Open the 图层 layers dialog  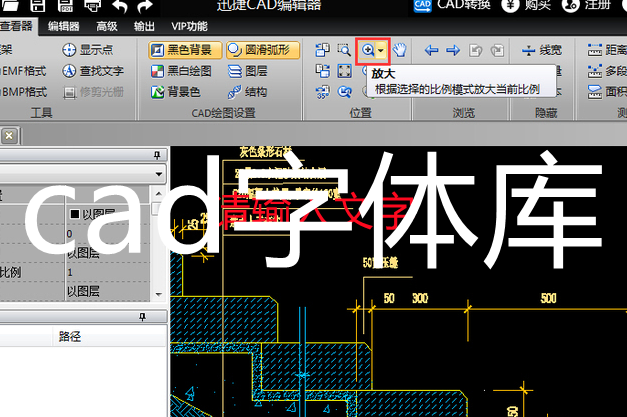click(x=248, y=71)
